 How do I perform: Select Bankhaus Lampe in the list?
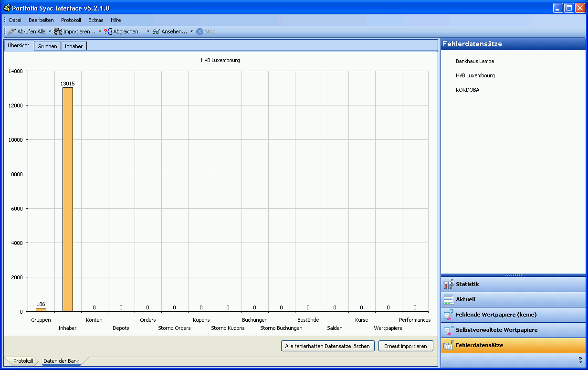point(475,62)
